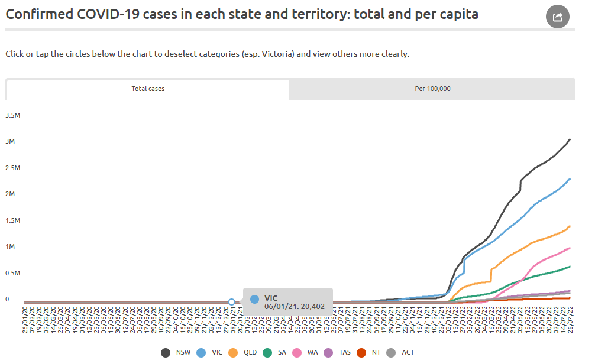Image resolution: width=595 pixels, height=364 pixels.
Task: Deselect the NSW legend circle
Action: pyautogui.click(x=166, y=353)
